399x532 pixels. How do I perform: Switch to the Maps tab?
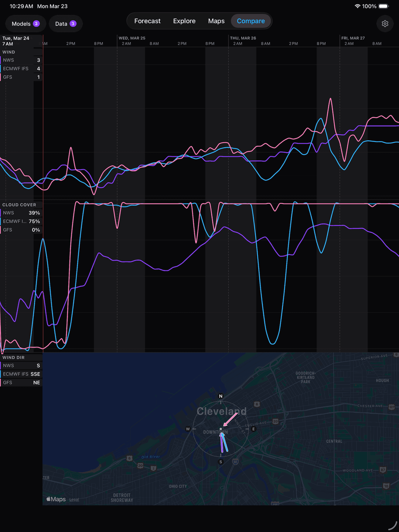tap(216, 21)
